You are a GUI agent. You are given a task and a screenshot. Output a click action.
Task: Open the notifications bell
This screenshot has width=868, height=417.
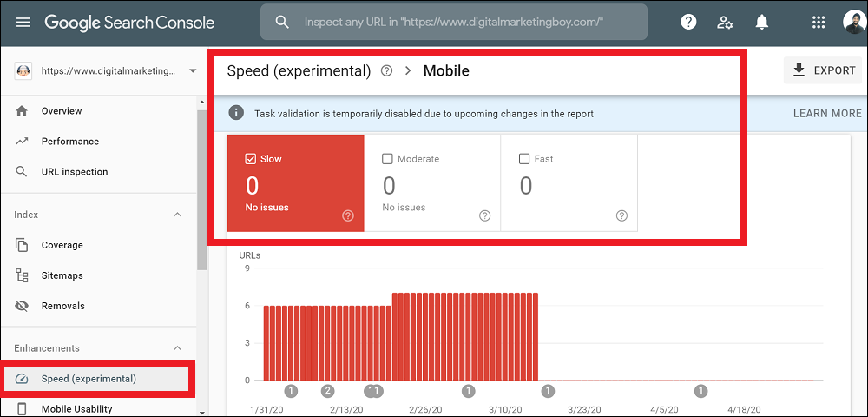pyautogui.click(x=762, y=22)
